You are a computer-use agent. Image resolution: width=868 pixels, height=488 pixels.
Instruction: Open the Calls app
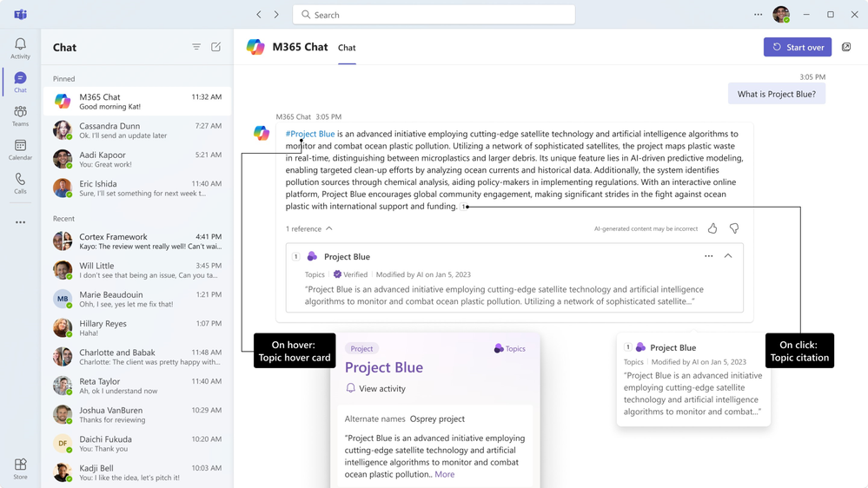tap(21, 184)
